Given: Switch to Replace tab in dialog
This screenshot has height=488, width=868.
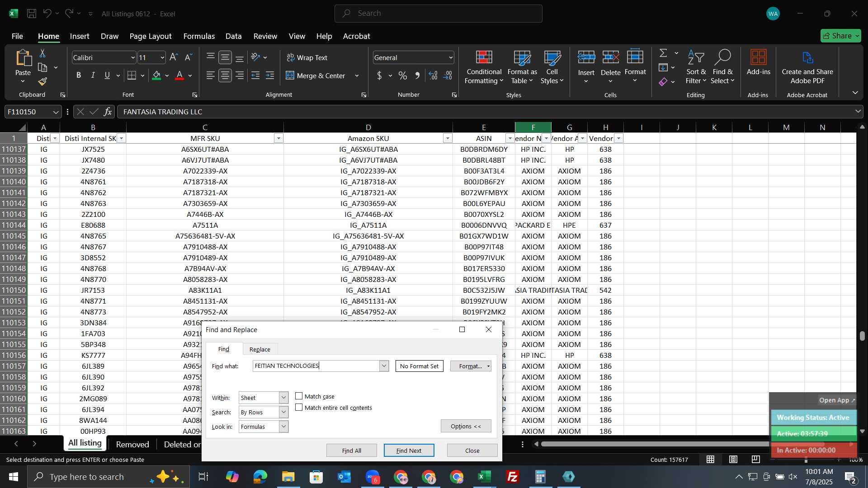Looking at the screenshot, I should tap(260, 349).
